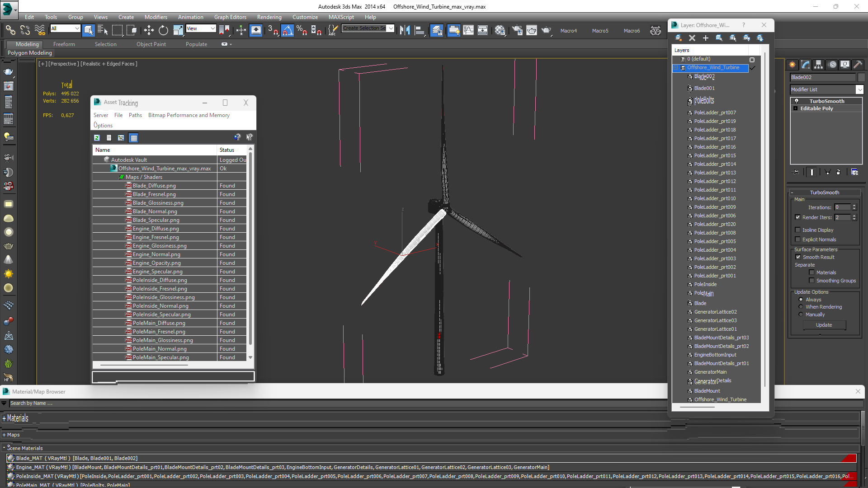Open View reference coordinate dropdown
The height and width of the screenshot is (488, 868).
[x=201, y=28]
